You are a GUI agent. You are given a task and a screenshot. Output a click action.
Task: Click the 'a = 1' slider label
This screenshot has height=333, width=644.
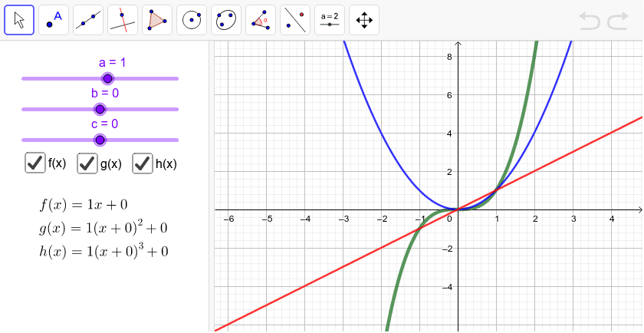pos(112,62)
